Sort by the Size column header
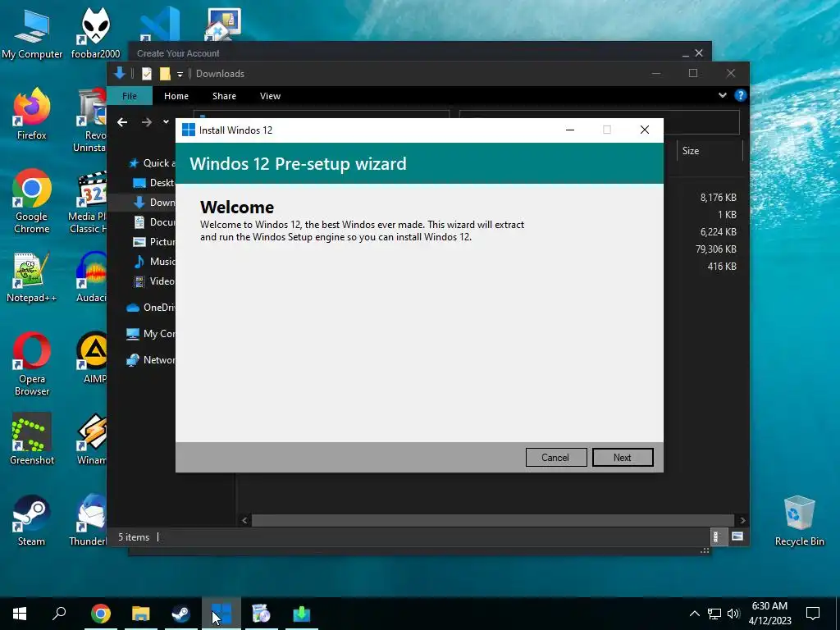Viewport: 840px width, 630px height. pos(710,151)
